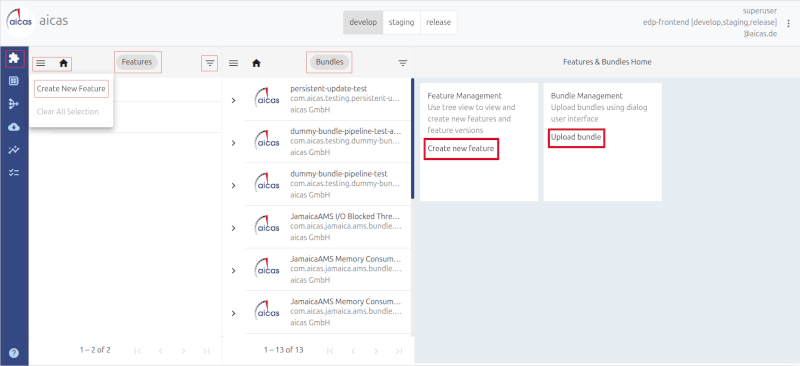This screenshot has height=366, width=800.
Task: Select the persistent-update-test bundle name
Action: coord(329,89)
